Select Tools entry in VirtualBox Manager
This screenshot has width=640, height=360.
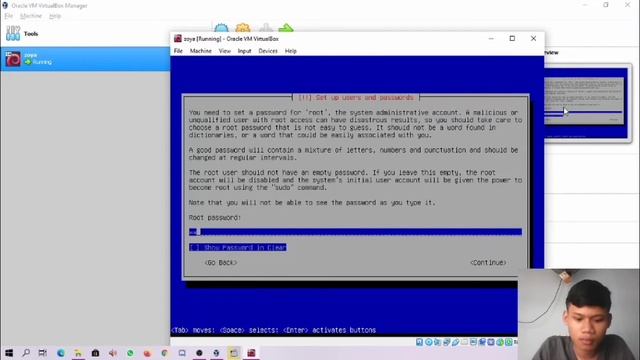point(85,33)
